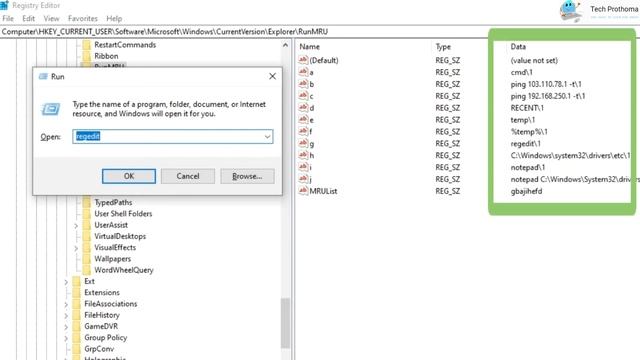This screenshot has height=360, width=640.
Task: Expand the UserAssist tree node
Action: click(x=76, y=225)
